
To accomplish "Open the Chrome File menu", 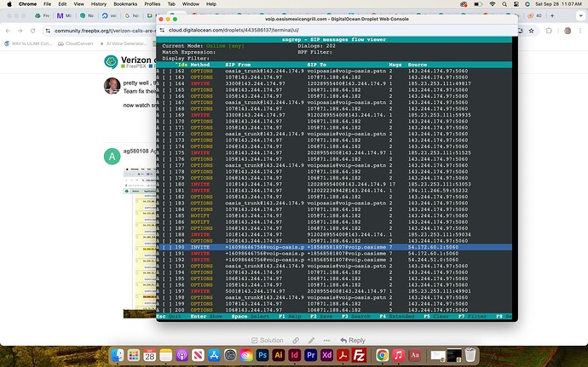I will 47,4.
